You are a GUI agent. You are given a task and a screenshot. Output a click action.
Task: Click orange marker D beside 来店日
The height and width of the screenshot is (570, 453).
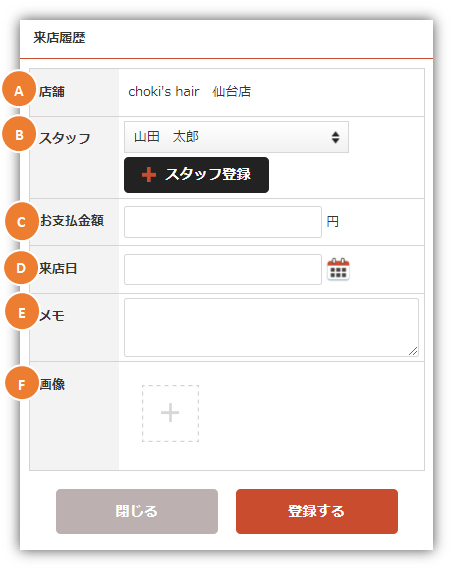tap(21, 268)
